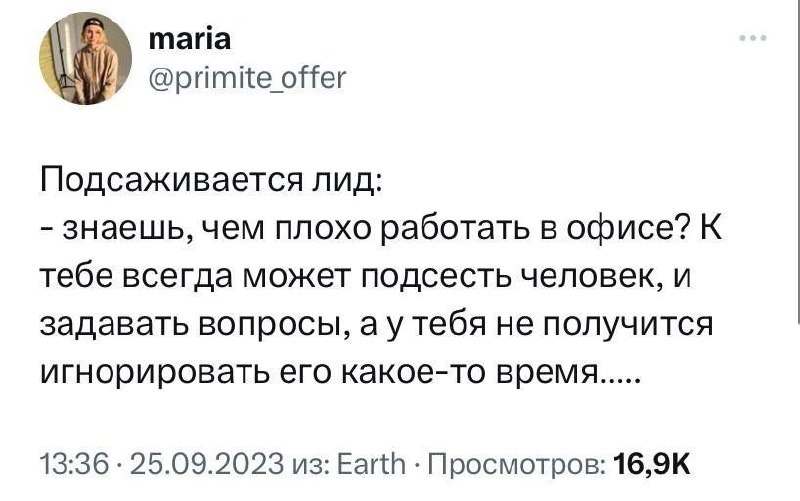Click the Просмотров views label

(x=517, y=465)
